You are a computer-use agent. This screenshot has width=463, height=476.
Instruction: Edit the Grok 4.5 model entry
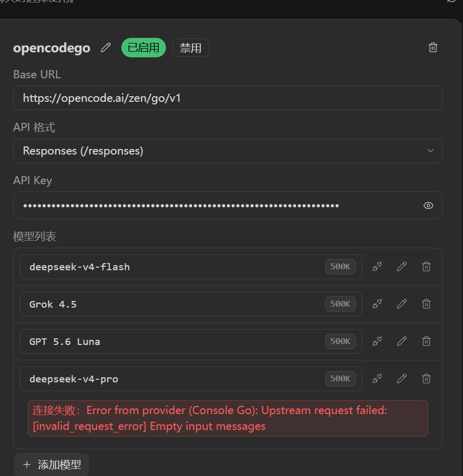click(402, 304)
